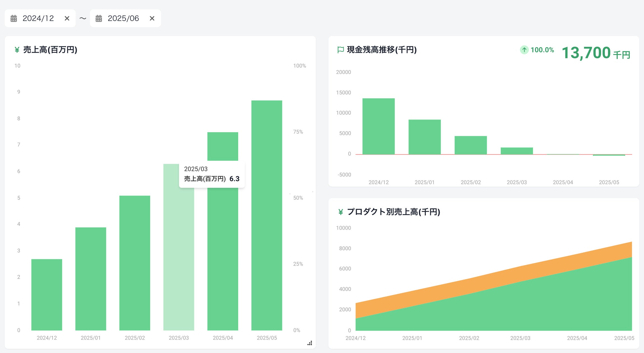This screenshot has height=353, width=644.
Task: Click calendar icon beside 2025/06 date
Action: tap(99, 18)
